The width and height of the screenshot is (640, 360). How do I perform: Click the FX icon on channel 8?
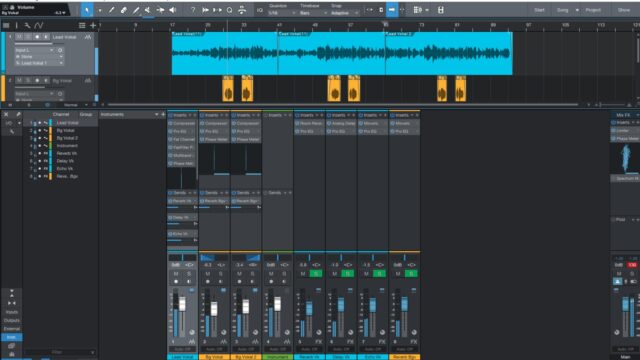(x=414, y=341)
